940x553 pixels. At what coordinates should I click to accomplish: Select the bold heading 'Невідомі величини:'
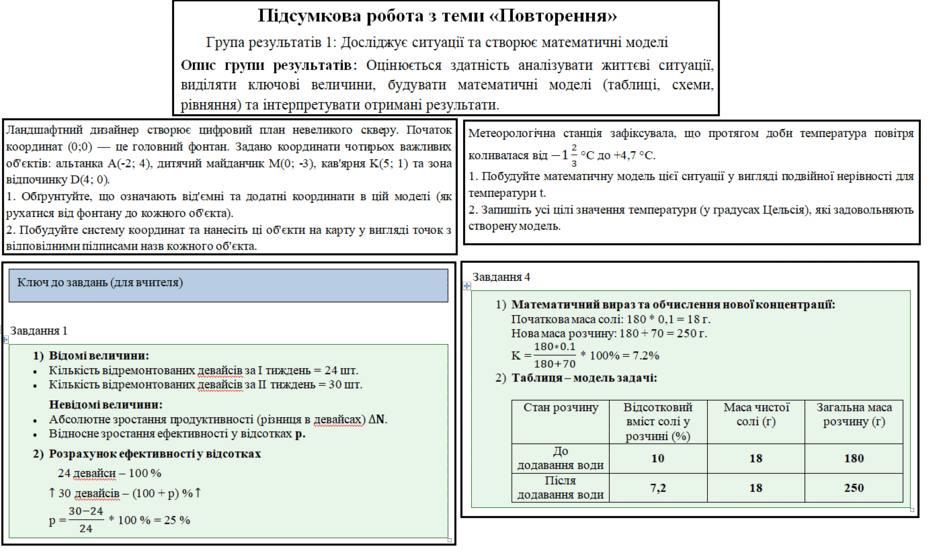pos(106,405)
